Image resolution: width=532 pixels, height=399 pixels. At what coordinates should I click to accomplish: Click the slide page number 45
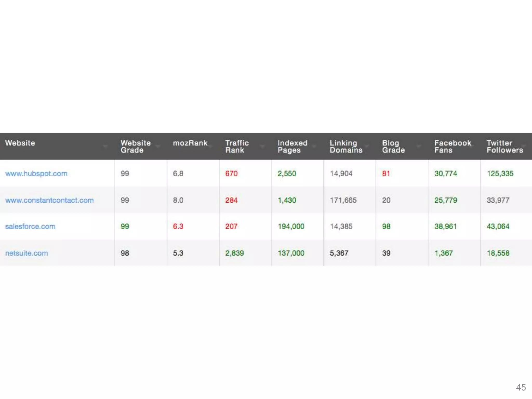click(x=521, y=388)
